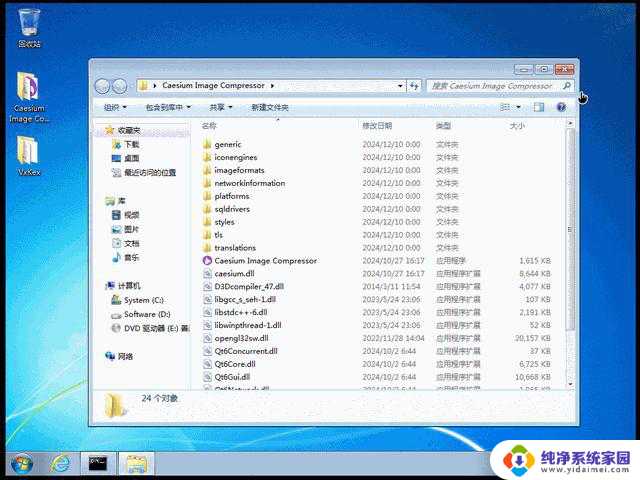
Task: Click the Explorer back navigation button
Action: click(x=102, y=86)
